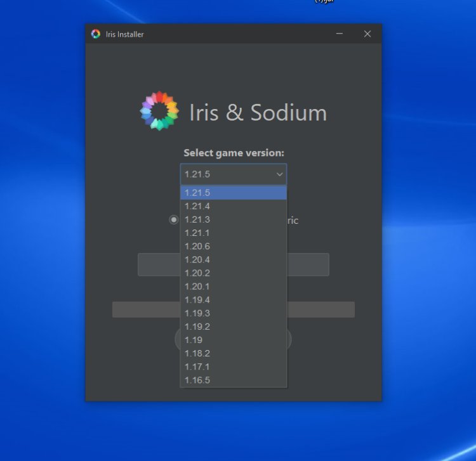Select game version 1.18.2
This screenshot has height=461, width=476.
click(233, 353)
